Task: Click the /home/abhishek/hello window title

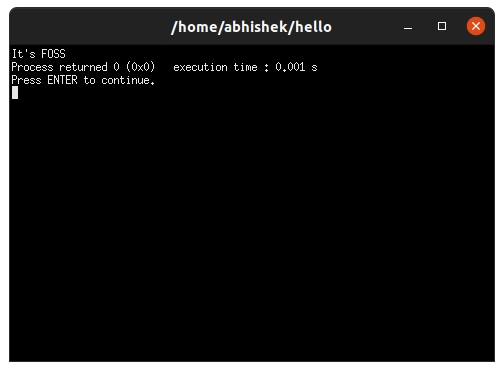Action: [251, 27]
